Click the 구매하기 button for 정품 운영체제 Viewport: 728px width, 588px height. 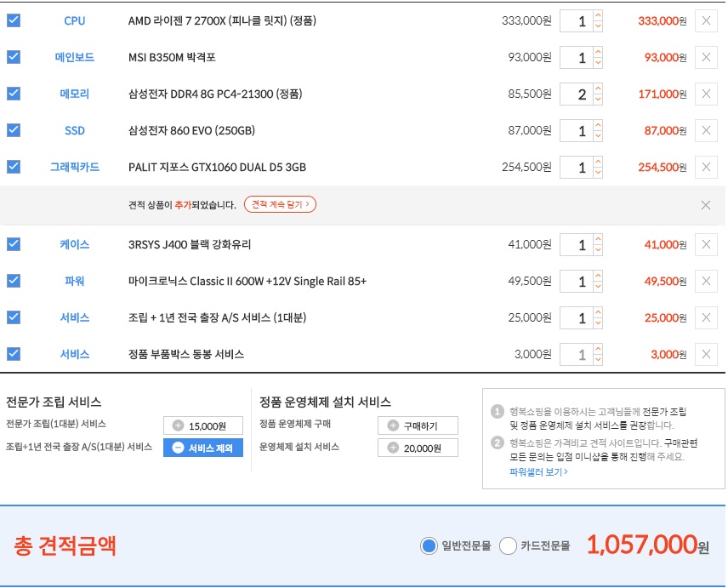click(x=418, y=425)
